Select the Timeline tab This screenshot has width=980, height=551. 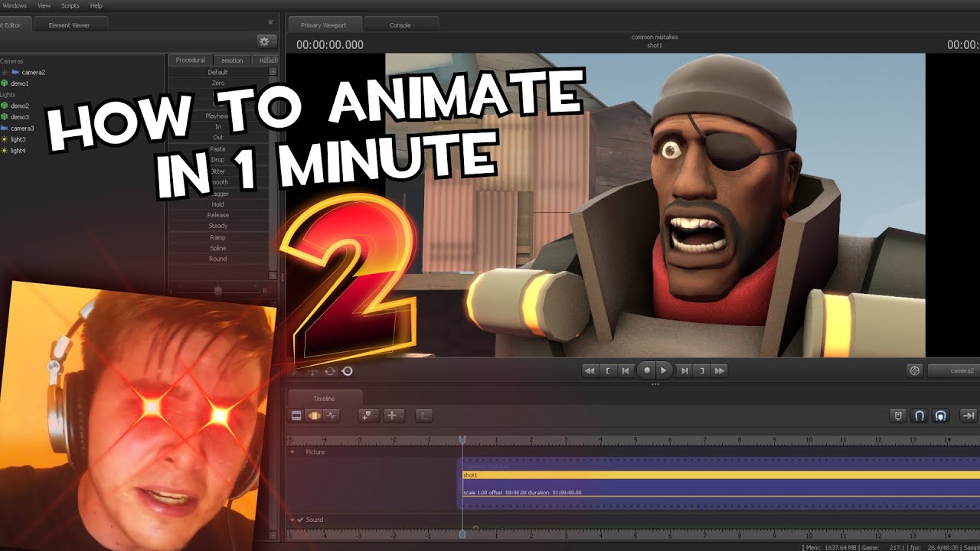324,398
